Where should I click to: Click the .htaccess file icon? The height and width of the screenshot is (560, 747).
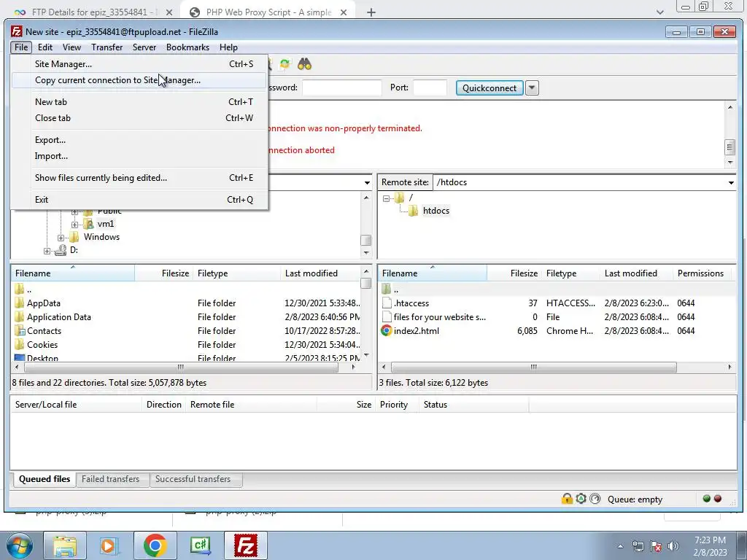pos(387,303)
